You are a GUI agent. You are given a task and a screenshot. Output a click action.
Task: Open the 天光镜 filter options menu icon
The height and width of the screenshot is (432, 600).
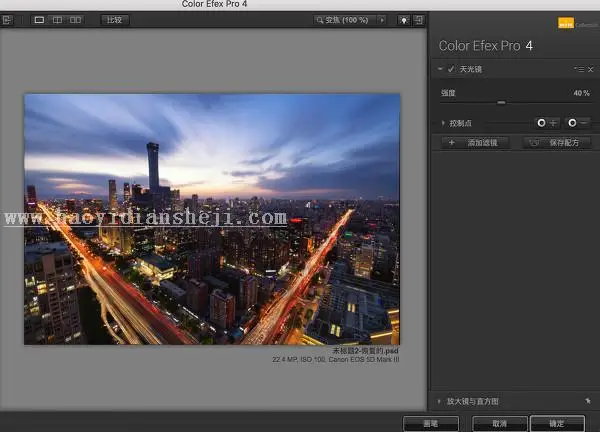pyautogui.click(x=579, y=69)
